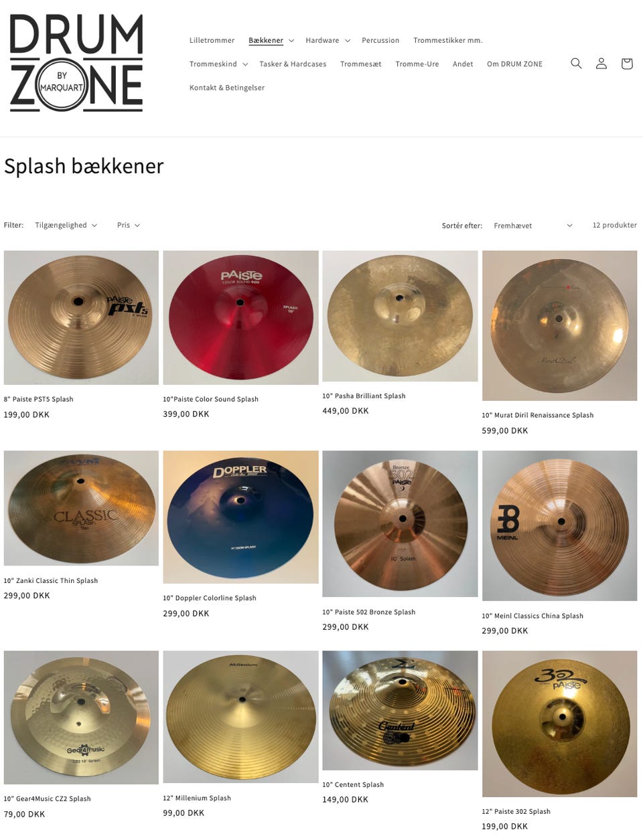643x840 pixels.
Task: Click the red Paiste Color Sound cymbal image
Action: pyautogui.click(x=240, y=317)
